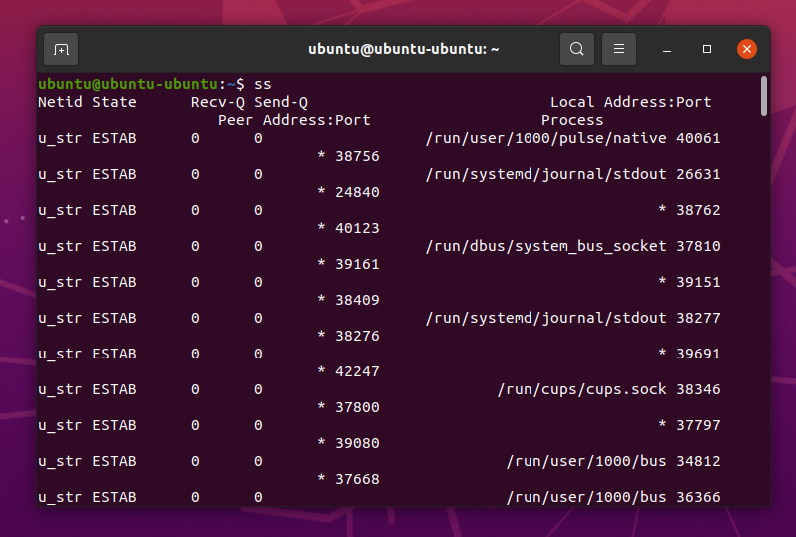The height and width of the screenshot is (537, 796).
Task: Click ESTAB in the cups.sock row
Action: click(x=114, y=389)
